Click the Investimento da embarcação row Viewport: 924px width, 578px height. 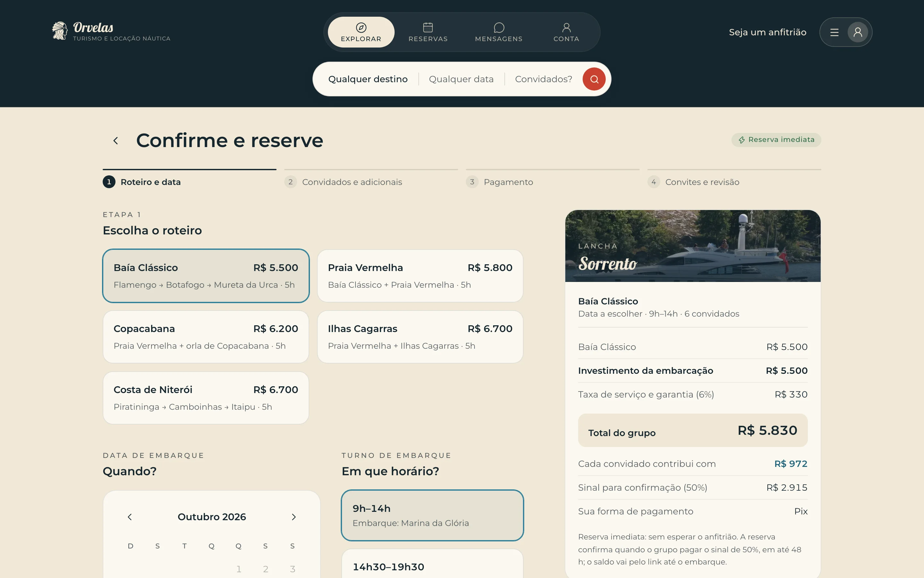click(693, 371)
